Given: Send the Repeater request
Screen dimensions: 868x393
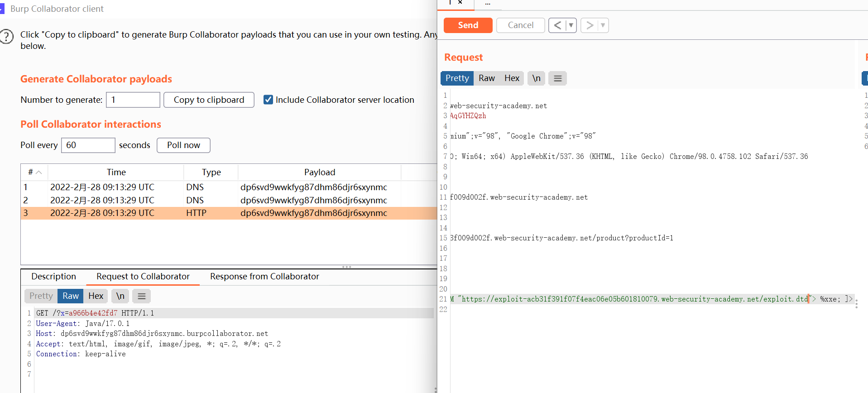Looking at the screenshot, I should [x=468, y=25].
